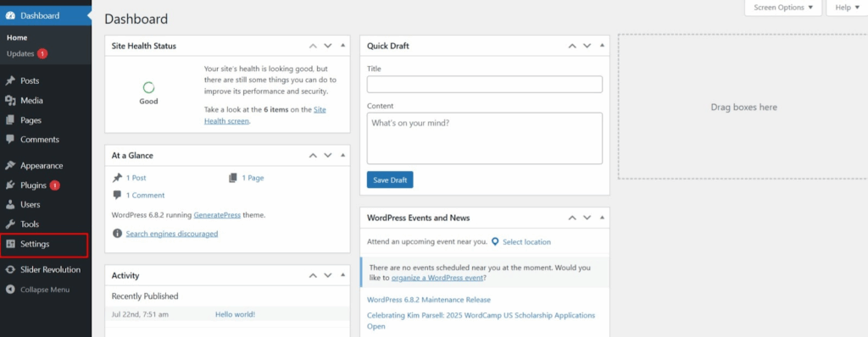
Task: Click the Comments bubble icon in sidebar
Action: (10, 140)
